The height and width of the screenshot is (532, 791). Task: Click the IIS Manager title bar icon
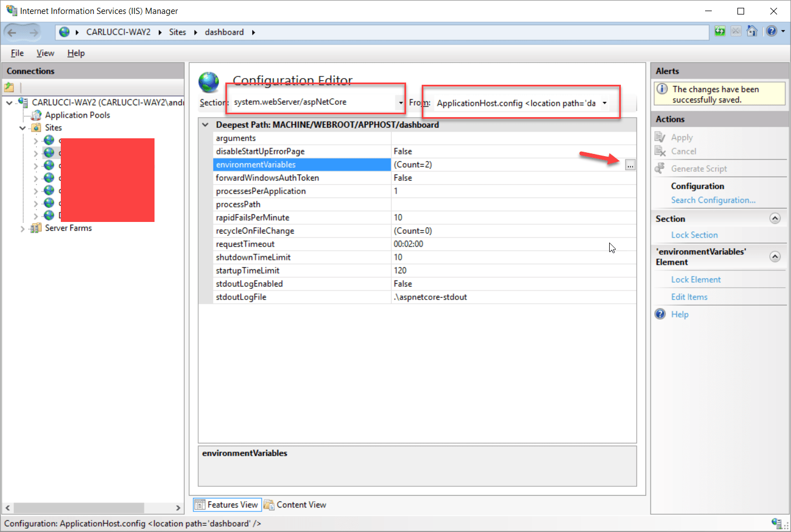pyautogui.click(x=12, y=11)
